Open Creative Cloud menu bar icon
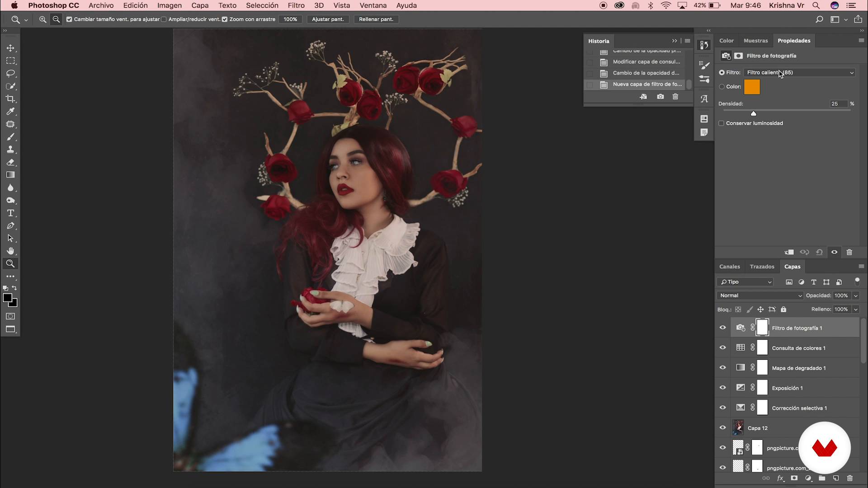This screenshot has height=488, width=868. [619, 5]
